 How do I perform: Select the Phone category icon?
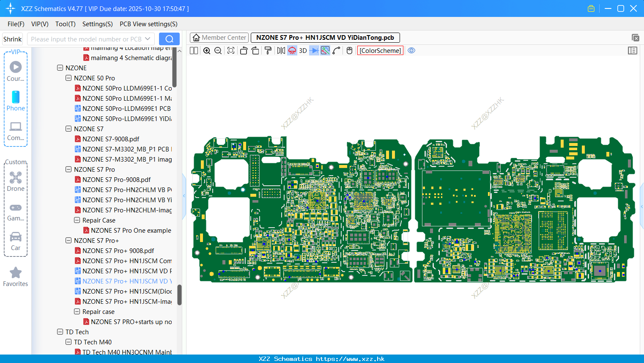pyautogui.click(x=16, y=101)
